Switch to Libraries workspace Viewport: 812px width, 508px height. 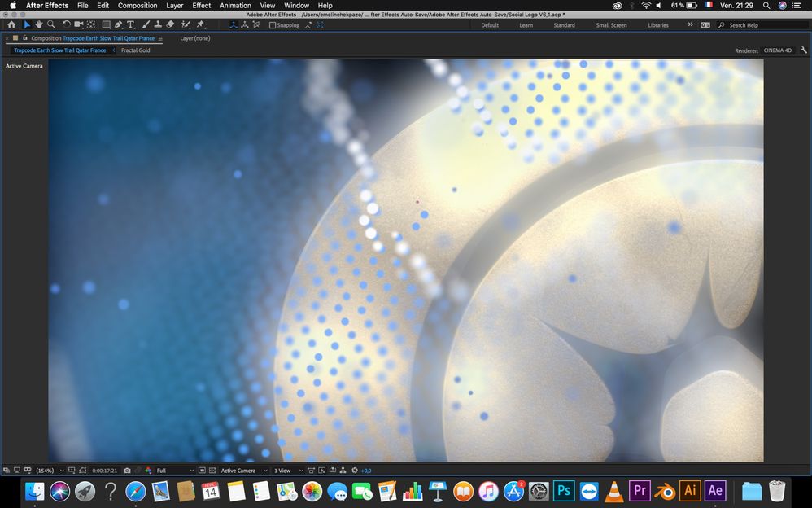(x=658, y=25)
